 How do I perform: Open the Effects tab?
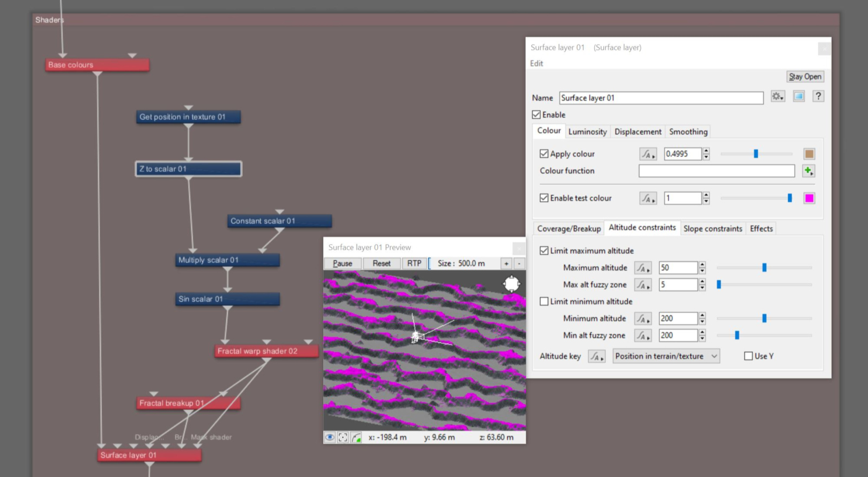pyautogui.click(x=761, y=229)
